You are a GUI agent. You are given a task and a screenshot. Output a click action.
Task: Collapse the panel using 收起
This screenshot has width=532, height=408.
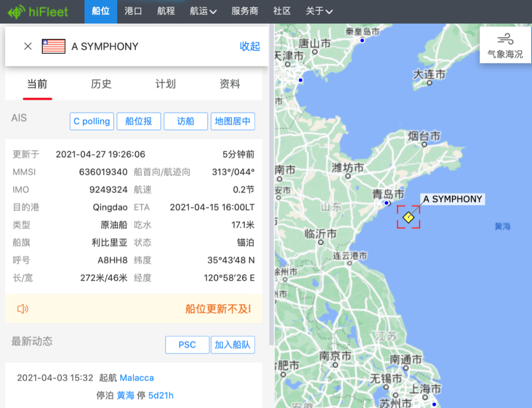[x=250, y=46]
